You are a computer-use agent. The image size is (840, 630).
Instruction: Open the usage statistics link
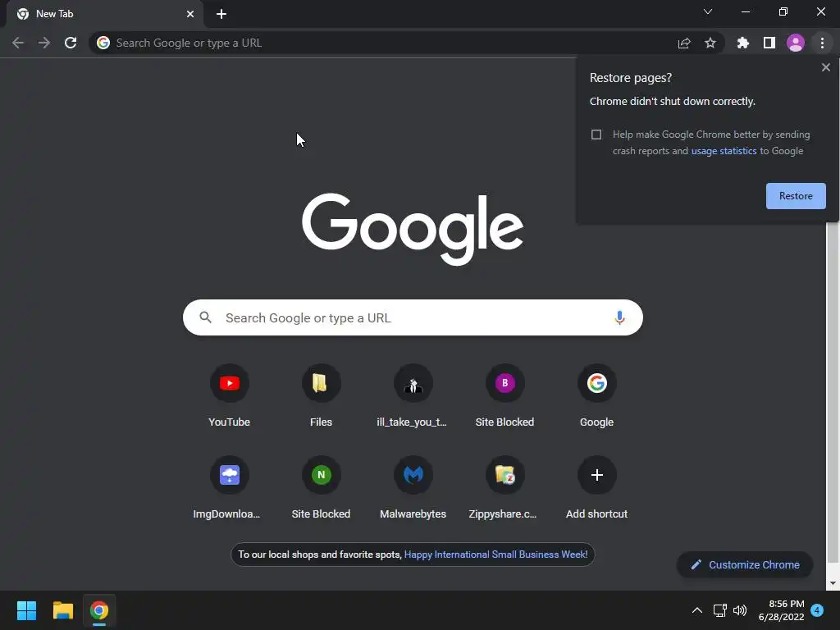pyautogui.click(x=724, y=151)
